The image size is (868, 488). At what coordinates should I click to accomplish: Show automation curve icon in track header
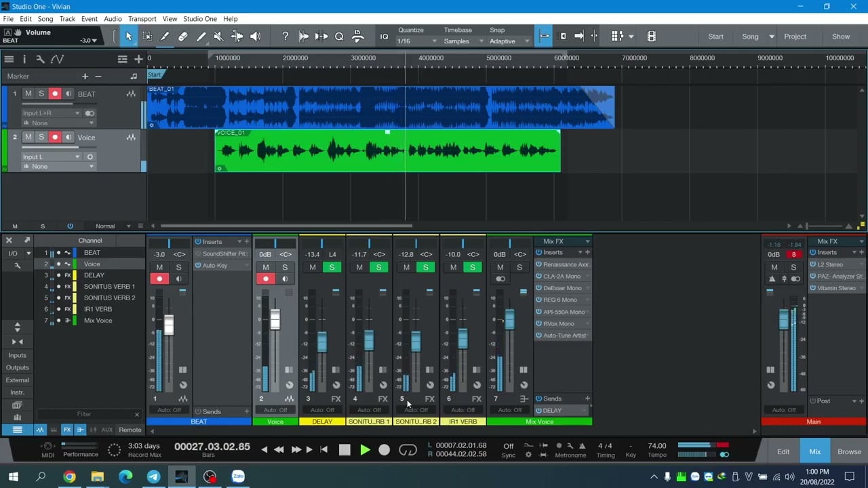58,59
